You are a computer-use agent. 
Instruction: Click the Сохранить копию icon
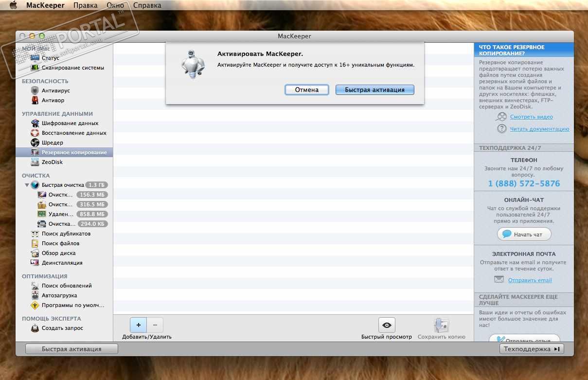pos(441,325)
